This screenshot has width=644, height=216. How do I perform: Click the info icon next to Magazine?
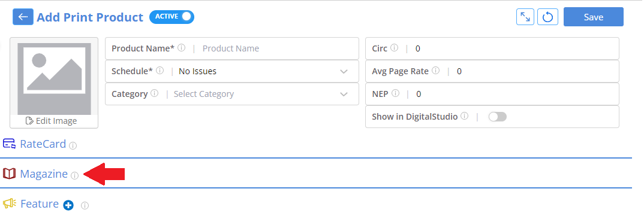74,175
